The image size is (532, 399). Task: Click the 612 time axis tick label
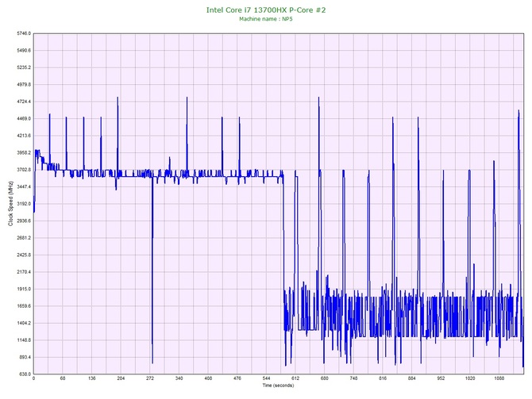(295, 378)
